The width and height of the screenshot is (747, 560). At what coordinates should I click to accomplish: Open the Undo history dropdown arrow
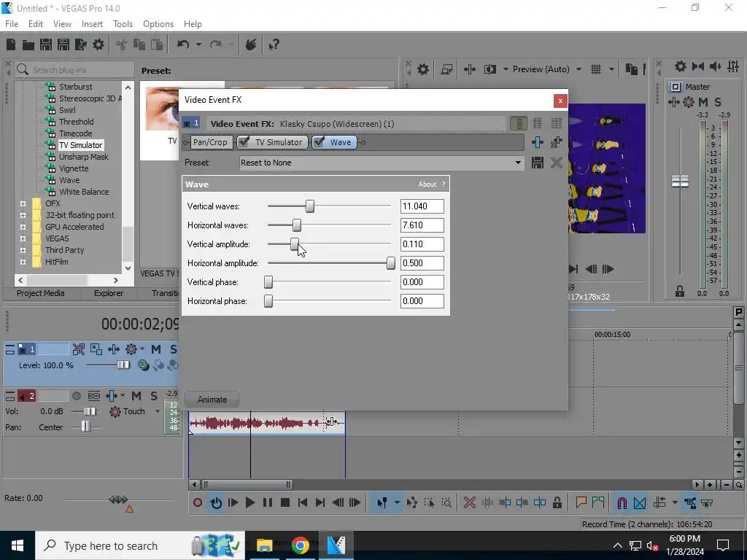[x=198, y=44]
